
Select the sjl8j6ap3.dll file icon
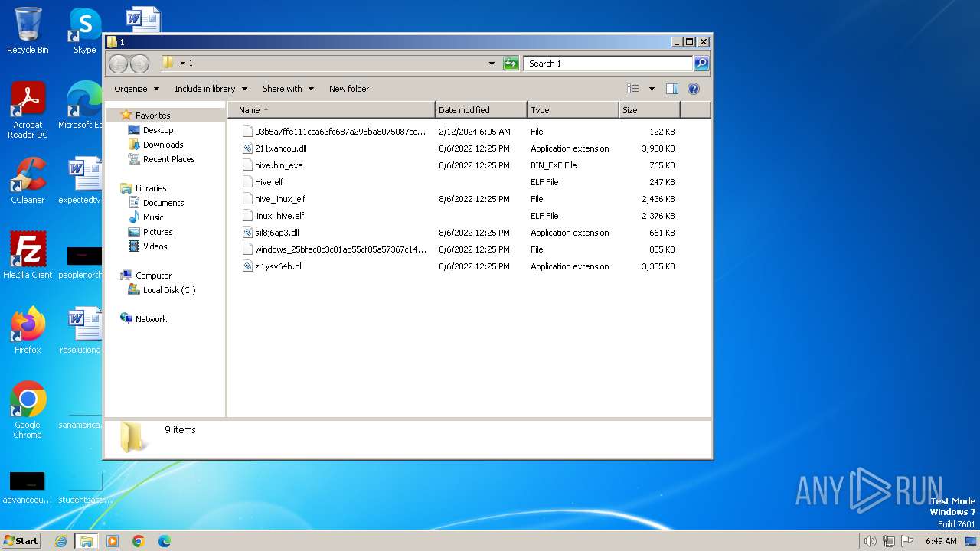[x=247, y=233]
